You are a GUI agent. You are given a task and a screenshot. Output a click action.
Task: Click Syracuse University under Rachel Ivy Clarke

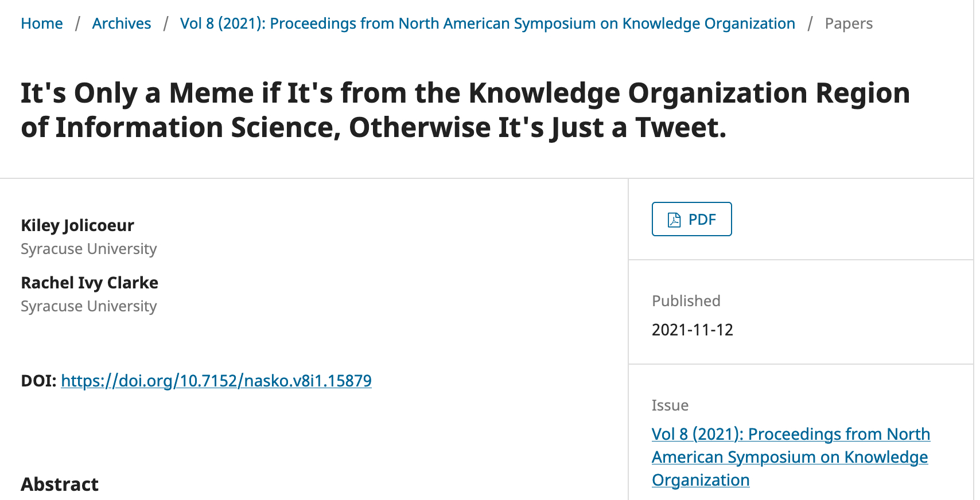[89, 306]
